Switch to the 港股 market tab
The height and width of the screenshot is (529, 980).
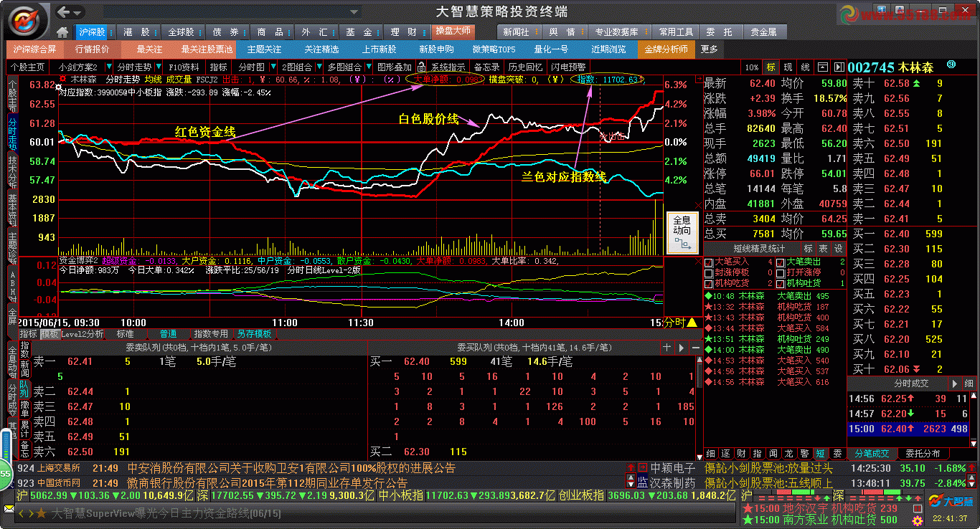tap(137, 32)
